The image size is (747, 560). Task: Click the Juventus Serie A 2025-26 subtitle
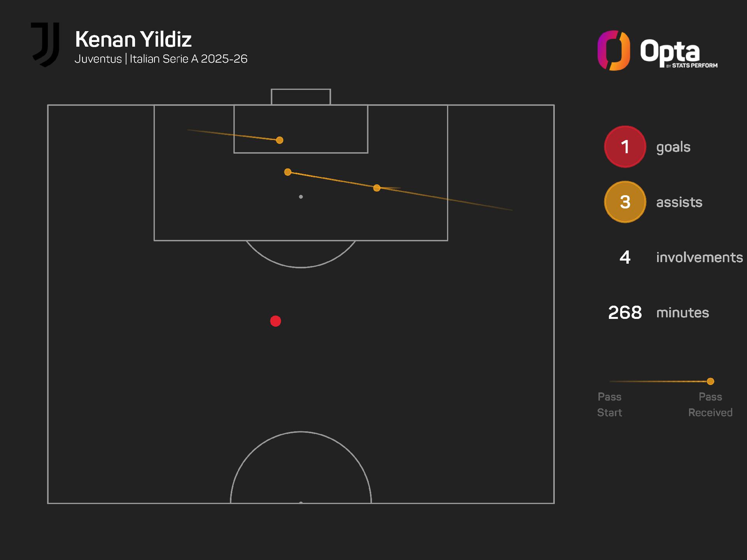tap(161, 59)
